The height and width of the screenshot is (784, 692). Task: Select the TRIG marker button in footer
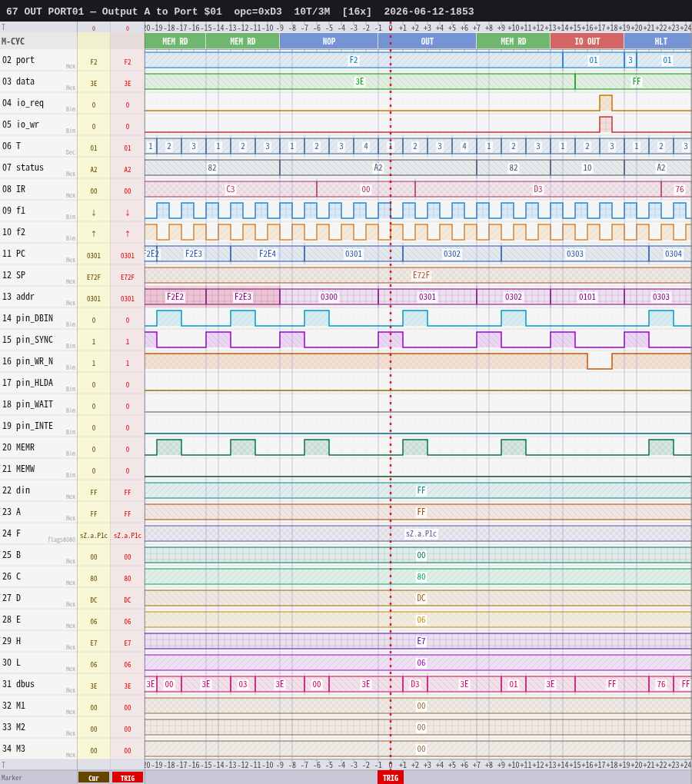coord(128,778)
